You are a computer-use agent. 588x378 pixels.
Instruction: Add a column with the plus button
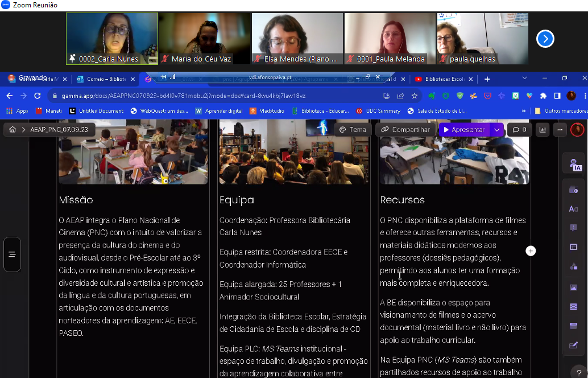click(531, 250)
